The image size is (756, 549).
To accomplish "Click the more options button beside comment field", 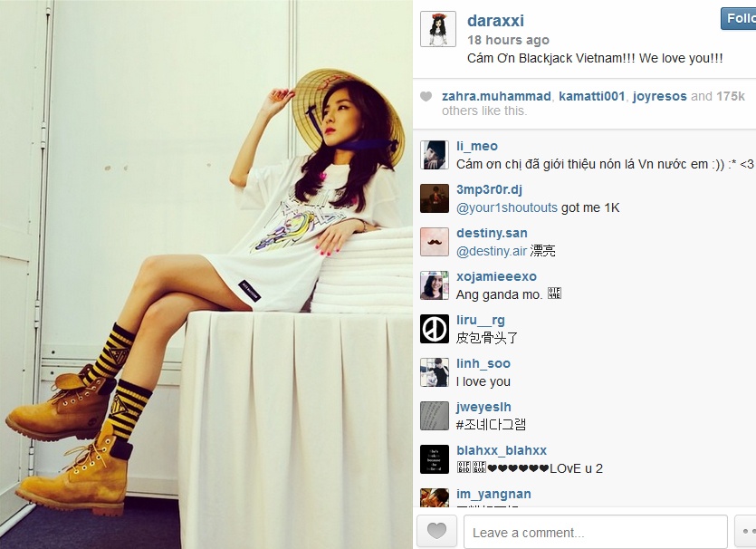I will 745,532.
